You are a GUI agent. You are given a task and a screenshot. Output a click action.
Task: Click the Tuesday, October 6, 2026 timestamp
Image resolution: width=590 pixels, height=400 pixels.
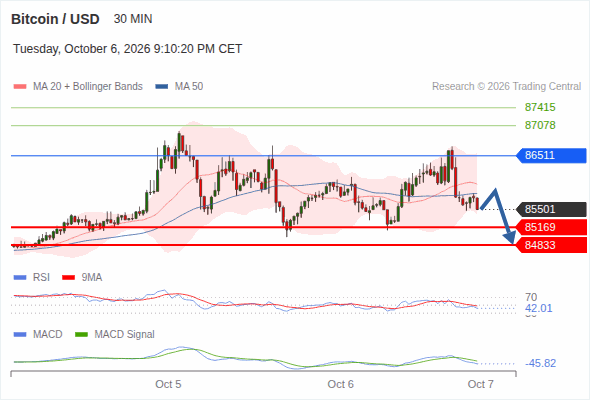click(127, 49)
